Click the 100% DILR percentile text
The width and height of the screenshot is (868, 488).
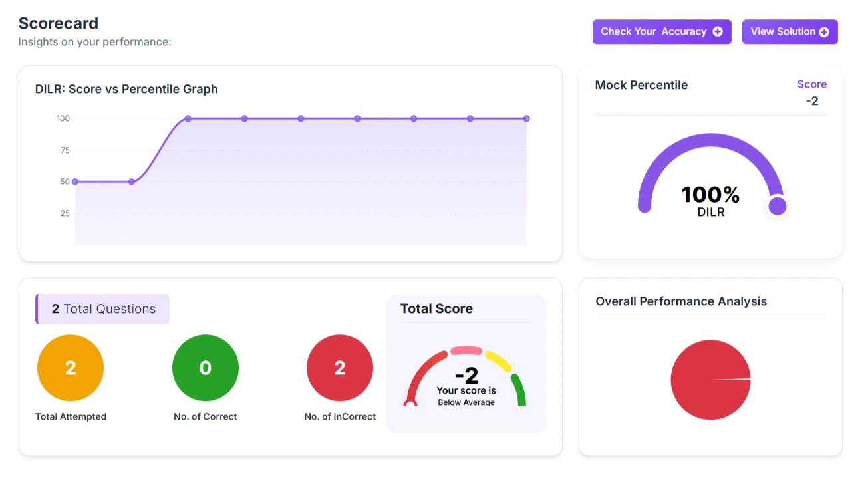710,195
